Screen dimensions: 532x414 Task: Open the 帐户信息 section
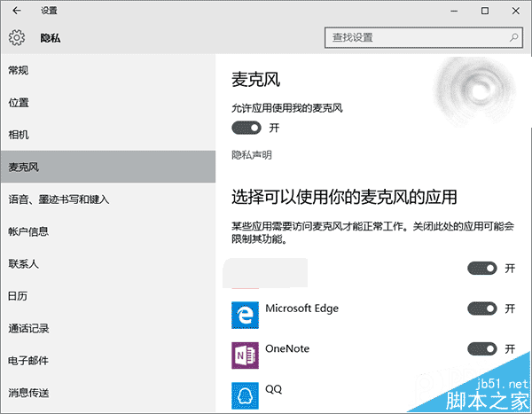click(108, 231)
